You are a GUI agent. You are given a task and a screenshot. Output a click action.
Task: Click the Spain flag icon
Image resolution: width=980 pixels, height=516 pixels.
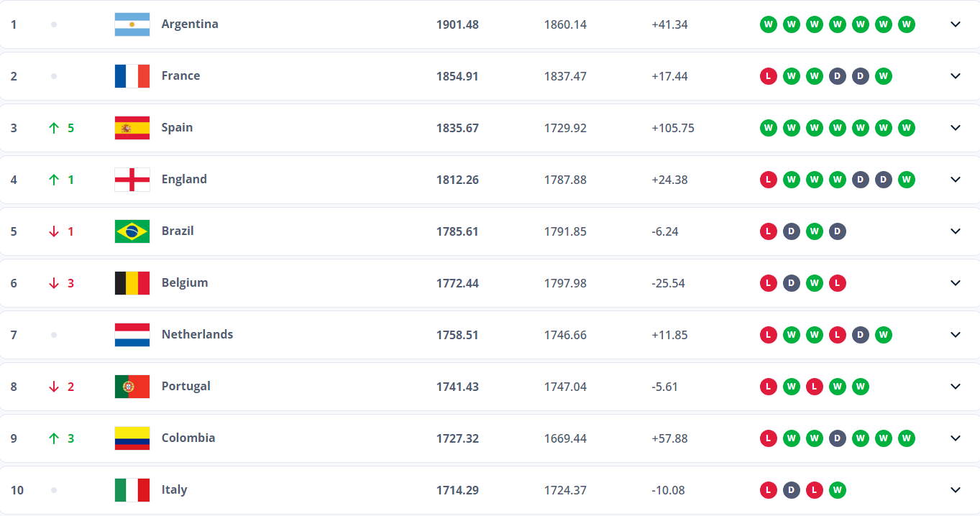click(x=132, y=128)
